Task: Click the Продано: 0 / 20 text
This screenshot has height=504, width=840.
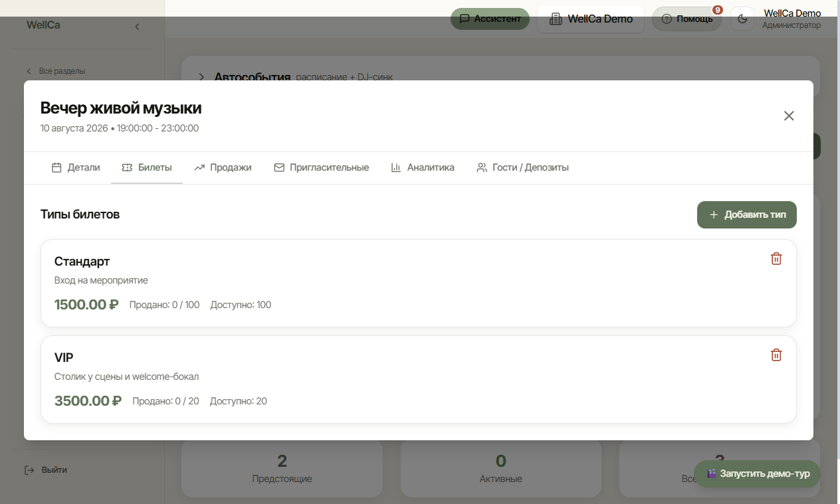Action: (x=165, y=402)
